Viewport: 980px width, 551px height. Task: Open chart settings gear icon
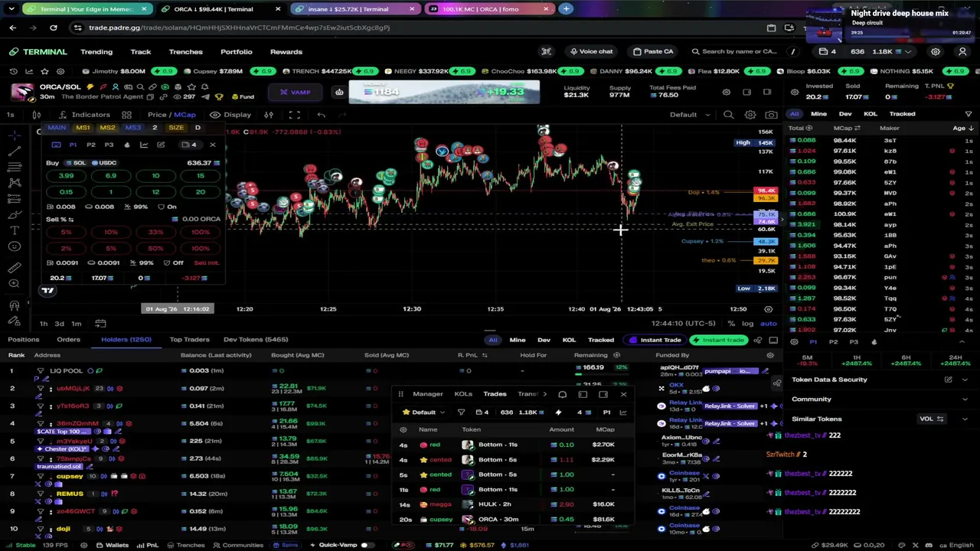pos(750,115)
